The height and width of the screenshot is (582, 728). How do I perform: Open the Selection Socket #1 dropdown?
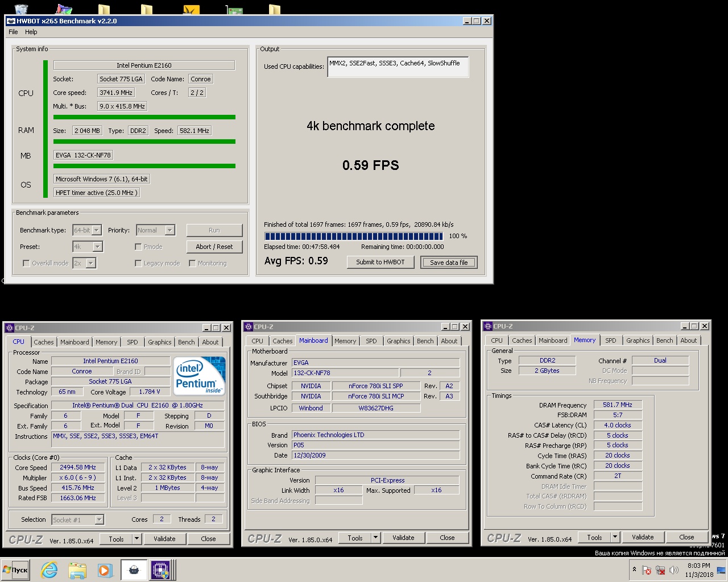point(78,519)
